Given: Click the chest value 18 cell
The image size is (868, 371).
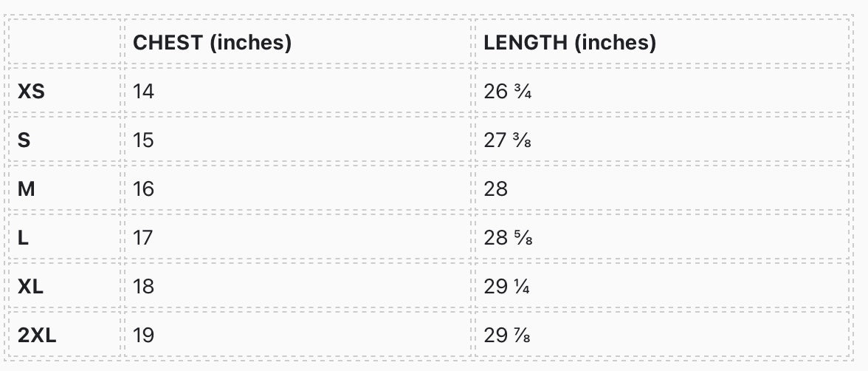Looking at the screenshot, I should (143, 286).
